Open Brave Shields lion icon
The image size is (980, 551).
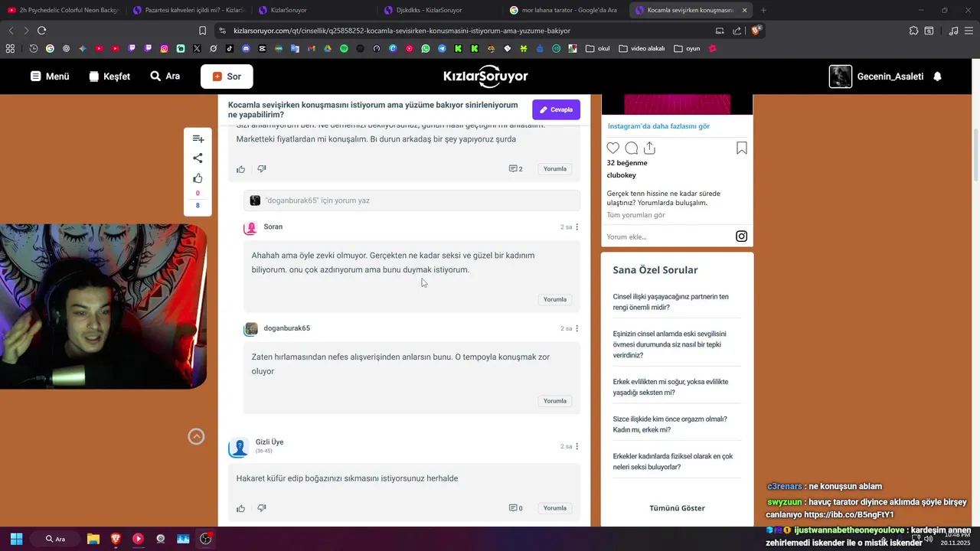(x=756, y=31)
